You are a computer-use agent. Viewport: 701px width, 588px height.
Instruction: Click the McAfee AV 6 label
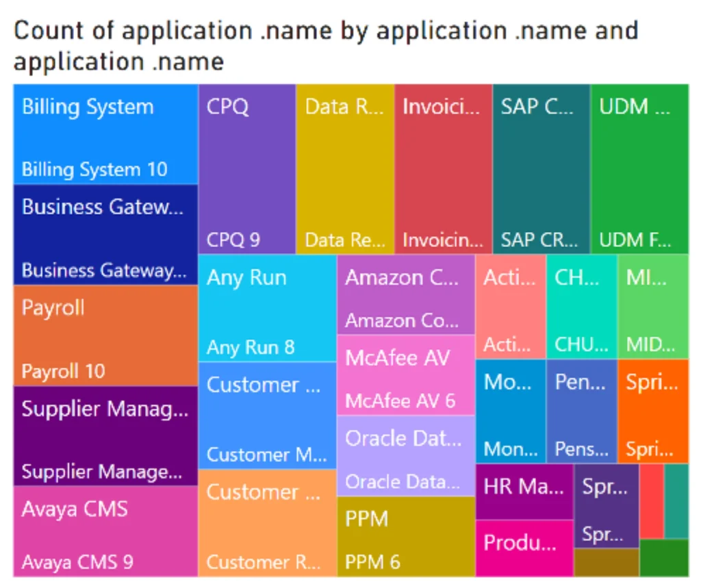400,401
